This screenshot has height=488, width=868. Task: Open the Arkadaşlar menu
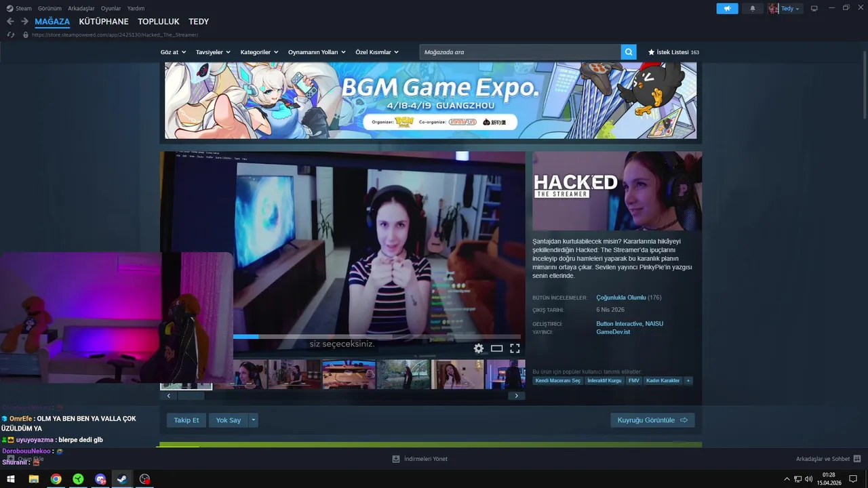(x=81, y=8)
